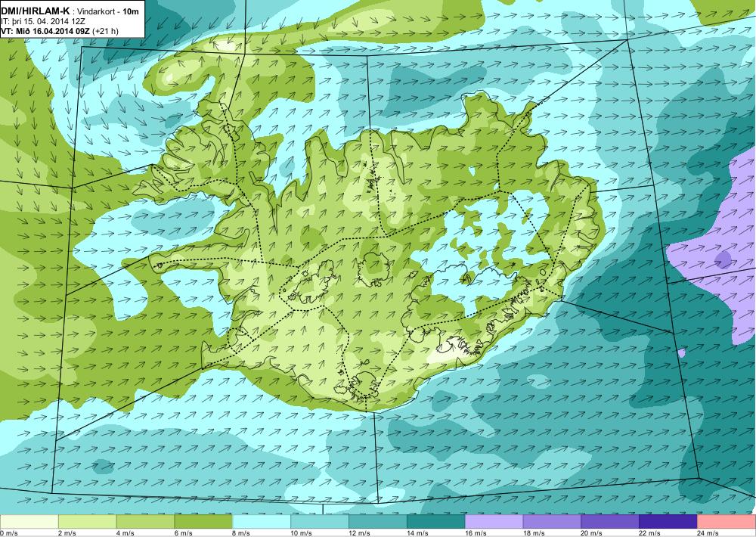
Task: Click the pink 24+ m/s legend swatch
Action: 727,522
